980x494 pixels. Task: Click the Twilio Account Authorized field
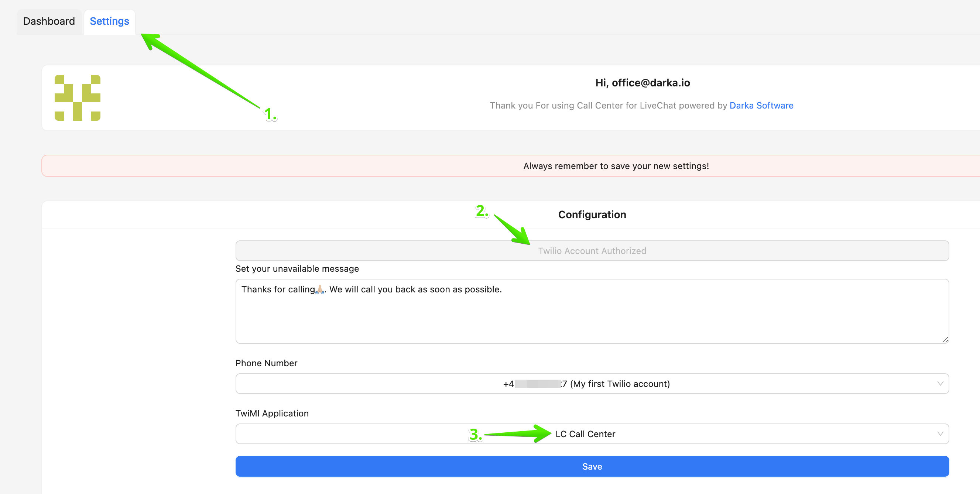[x=592, y=250]
